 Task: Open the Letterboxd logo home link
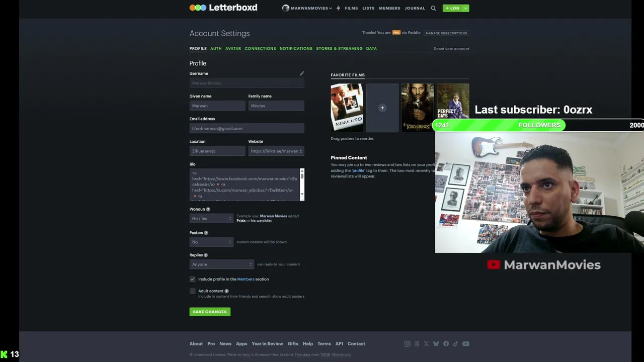pos(223,8)
